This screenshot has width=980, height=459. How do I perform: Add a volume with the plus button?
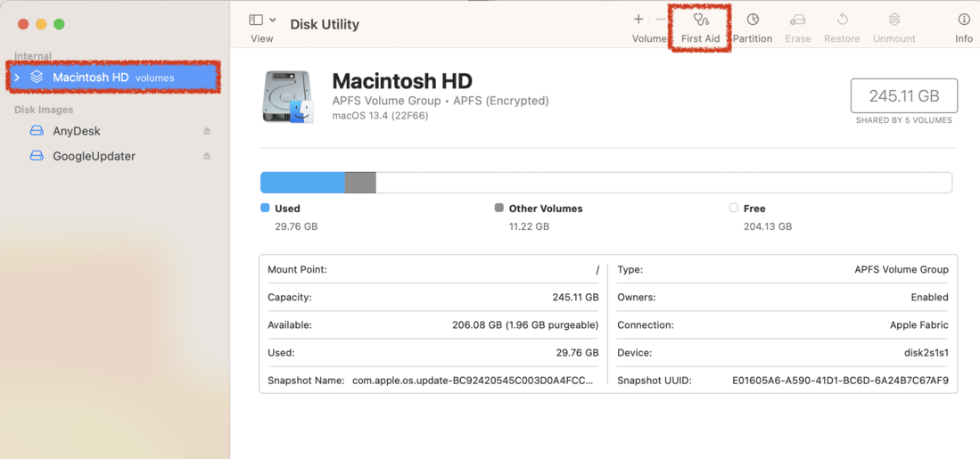tap(638, 20)
